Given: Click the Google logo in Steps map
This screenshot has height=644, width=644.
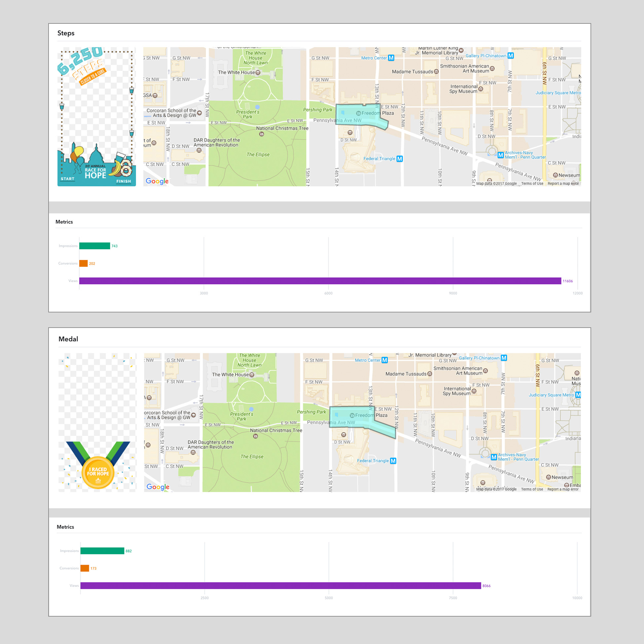Looking at the screenshot, I should (x=157, y=181).
